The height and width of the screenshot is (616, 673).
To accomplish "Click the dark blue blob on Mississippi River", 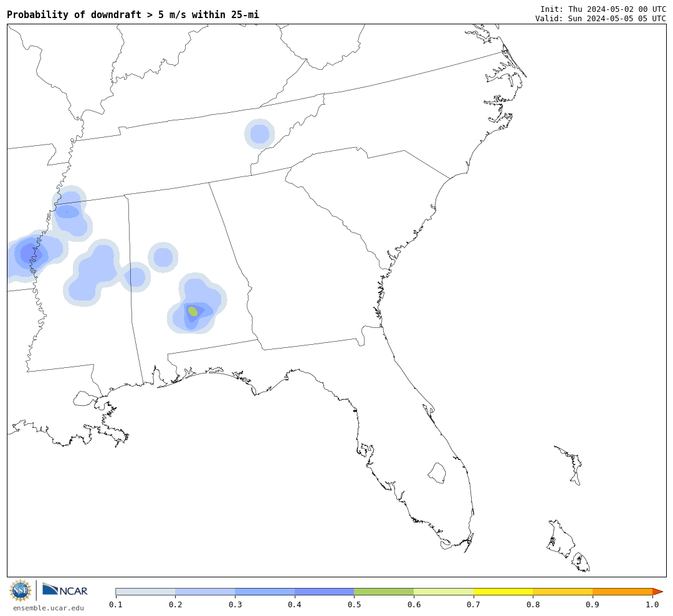I will coord(30,253).
